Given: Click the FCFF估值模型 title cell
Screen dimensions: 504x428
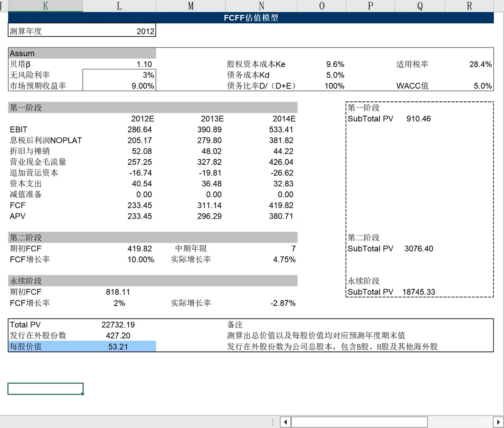Looking at the screenshot, I should click(x=251, y=17).
